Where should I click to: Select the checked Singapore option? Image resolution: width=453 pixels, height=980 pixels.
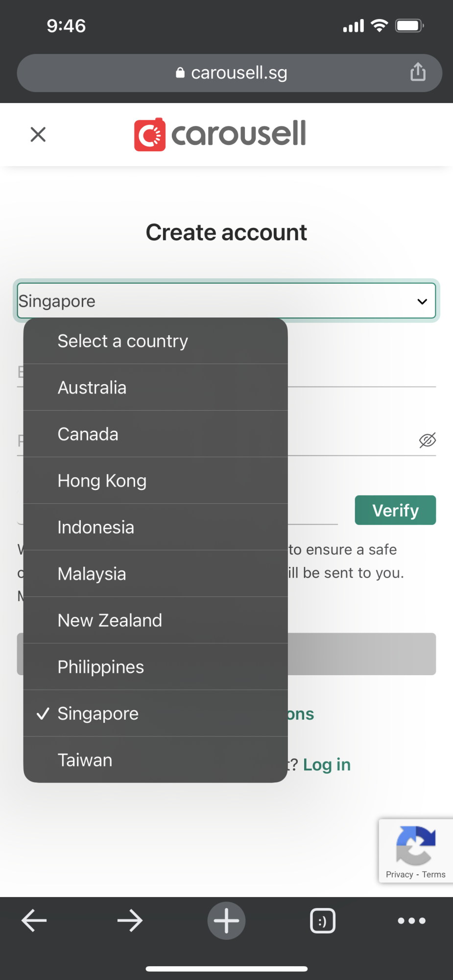click(98, 713)
